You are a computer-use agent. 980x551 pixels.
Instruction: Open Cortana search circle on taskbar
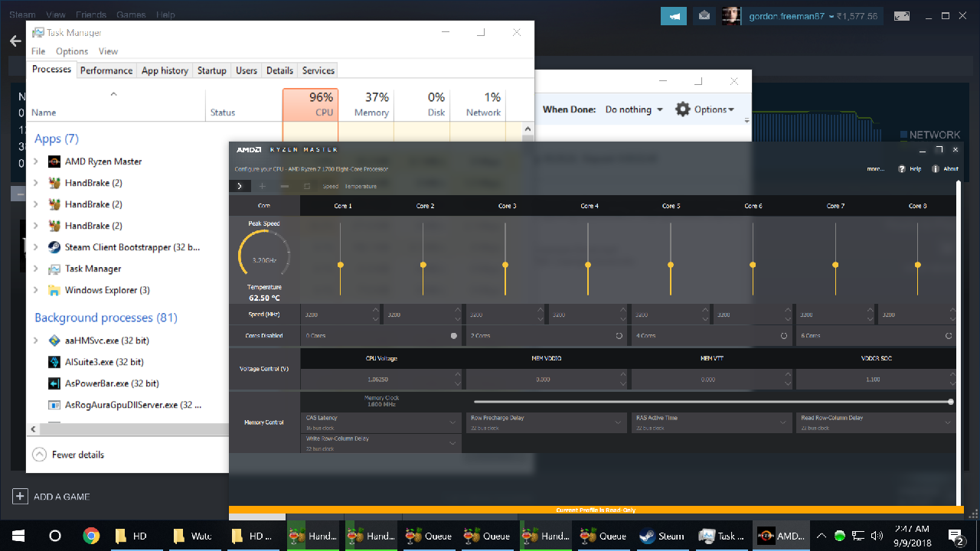pyautogui.click(x=55, y=536)
